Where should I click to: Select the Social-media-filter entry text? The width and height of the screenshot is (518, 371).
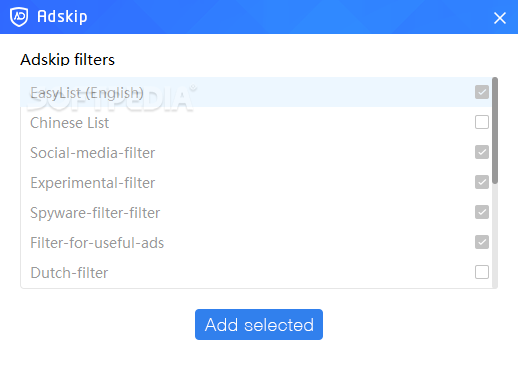[x=92, y=153]
